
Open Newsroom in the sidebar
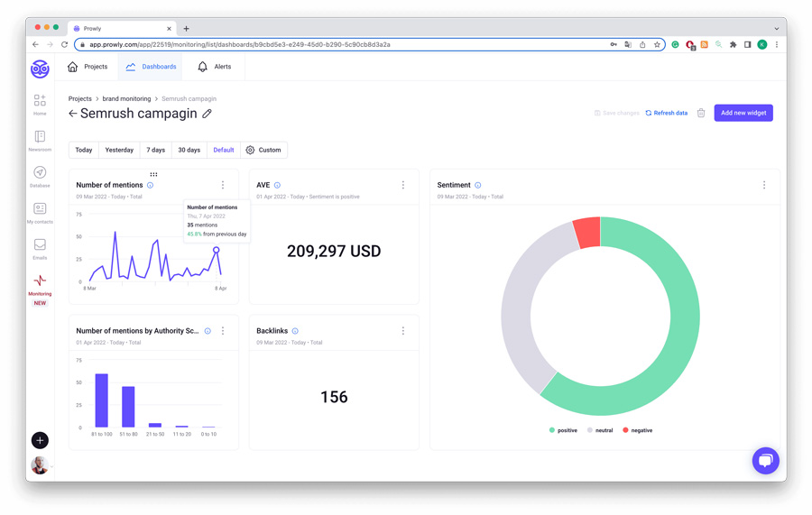pos(40,141)
